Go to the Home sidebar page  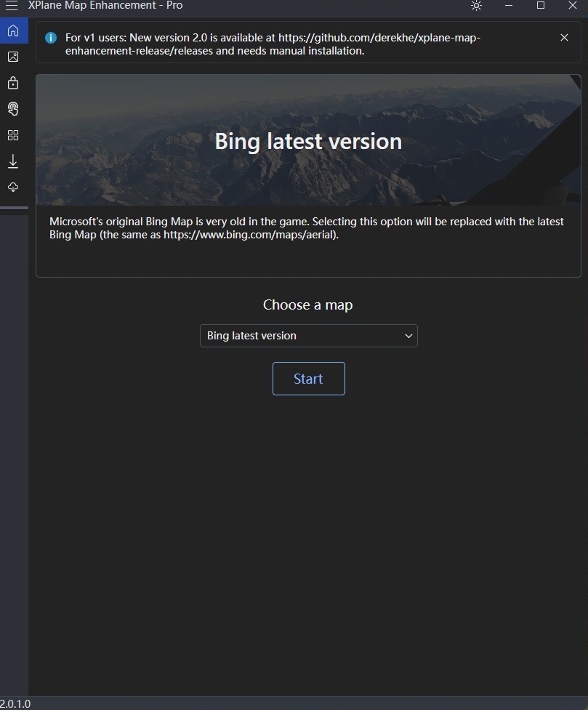(14, 31)
